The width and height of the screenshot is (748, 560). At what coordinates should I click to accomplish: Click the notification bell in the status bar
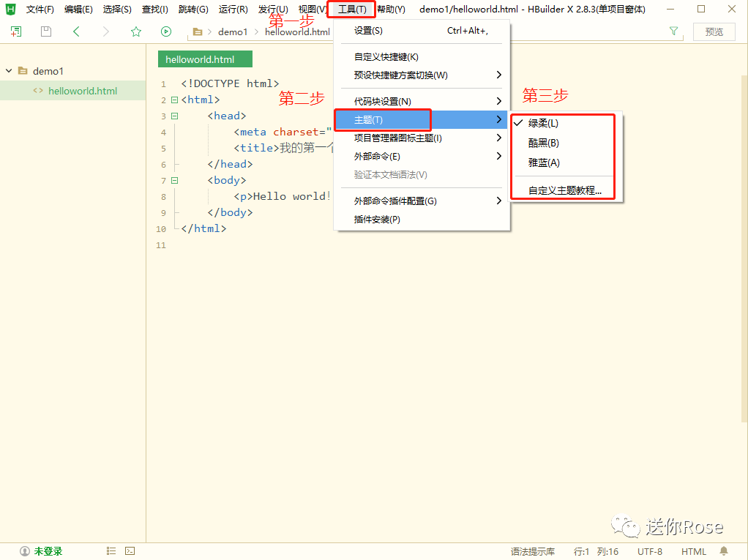[724, 550]
